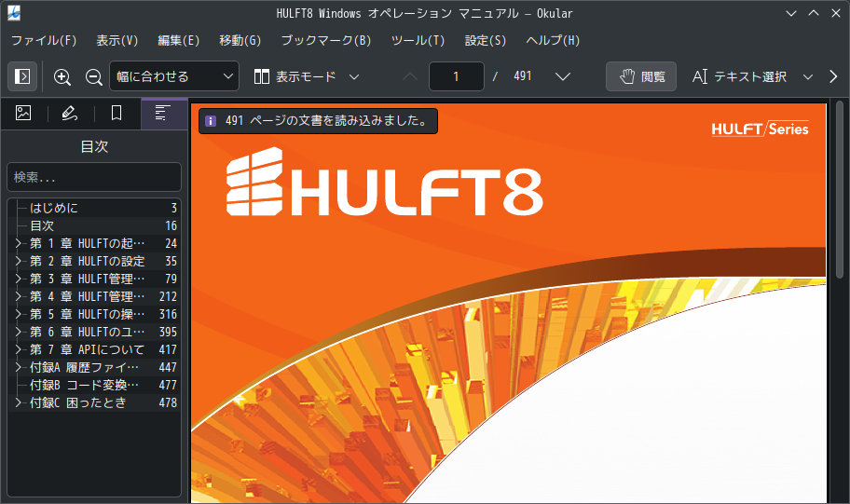Screen dimensions: 850x504
Task: Switch to the contents outline tab
Action: tap(164, 114)
